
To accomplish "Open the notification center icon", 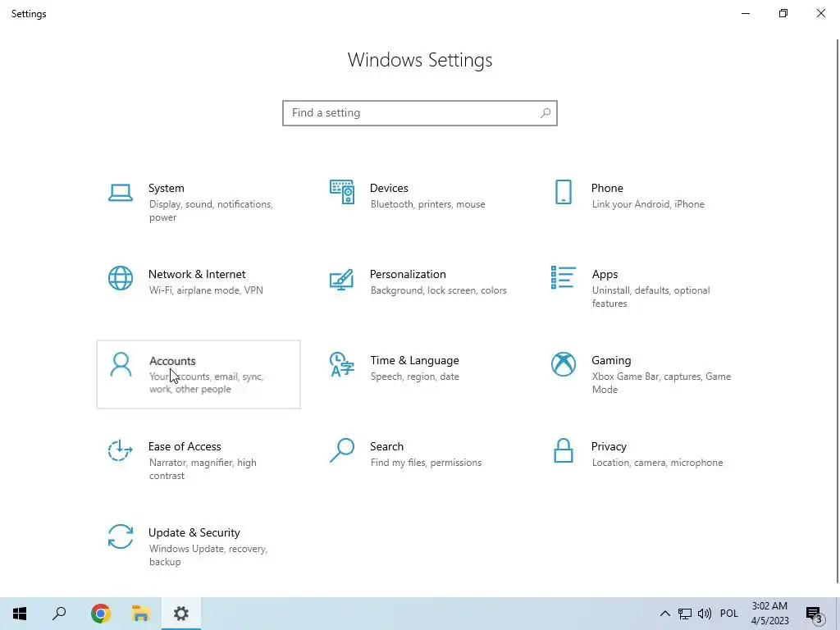I will click(x=815, y=614).
